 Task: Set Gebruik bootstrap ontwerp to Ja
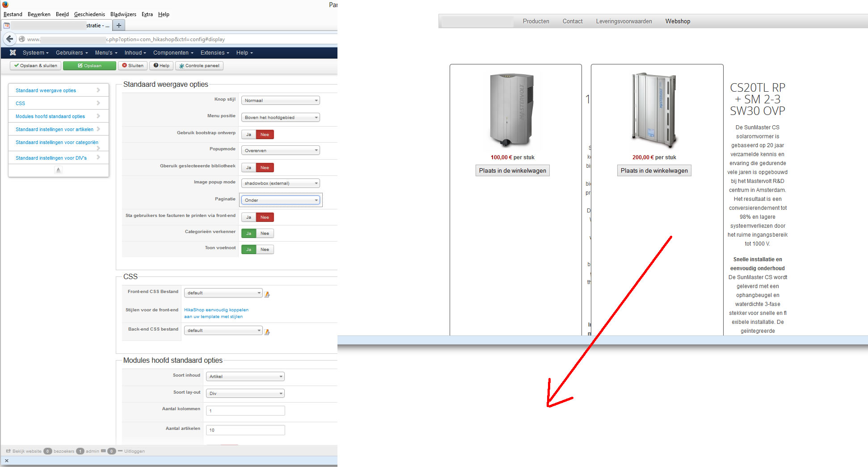click(249, 135)
